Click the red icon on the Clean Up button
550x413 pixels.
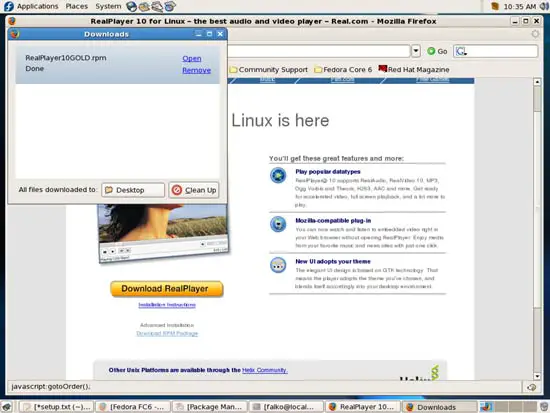pyautogui.click(x=177, y=190)
